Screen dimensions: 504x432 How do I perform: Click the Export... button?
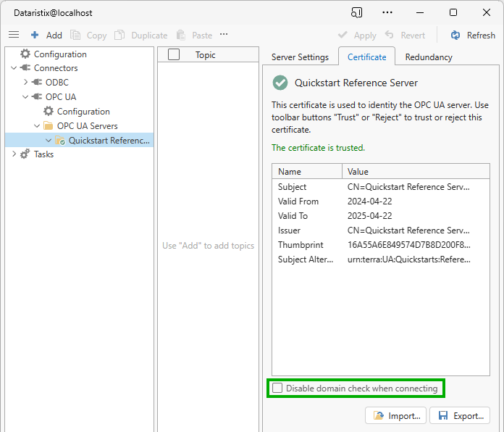(x=460, y=415)
